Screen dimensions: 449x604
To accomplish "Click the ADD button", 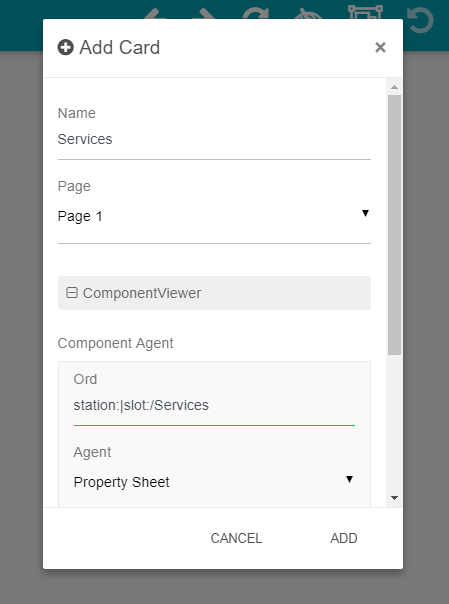I will [x=344, y=538].
